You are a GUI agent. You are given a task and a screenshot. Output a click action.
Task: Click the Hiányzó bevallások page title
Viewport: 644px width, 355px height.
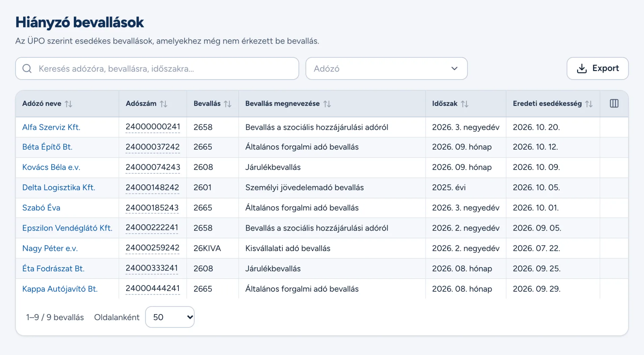(x=79, y=23)
